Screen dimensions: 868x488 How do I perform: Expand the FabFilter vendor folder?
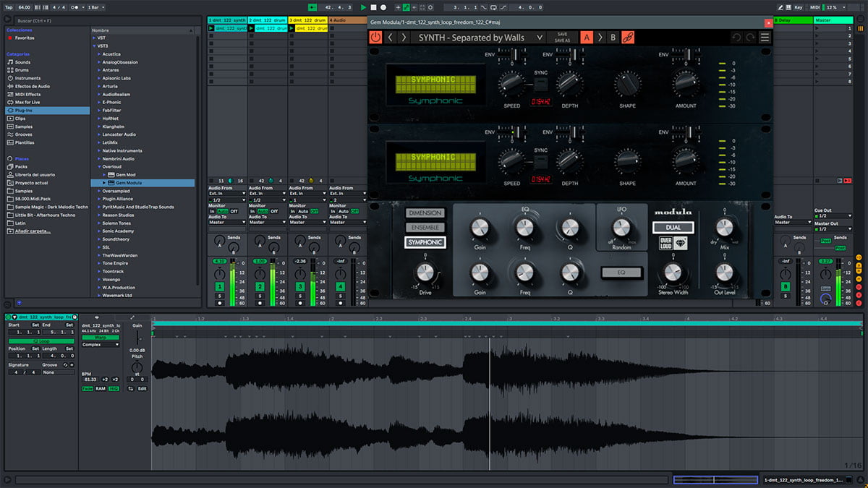[99, 111]
